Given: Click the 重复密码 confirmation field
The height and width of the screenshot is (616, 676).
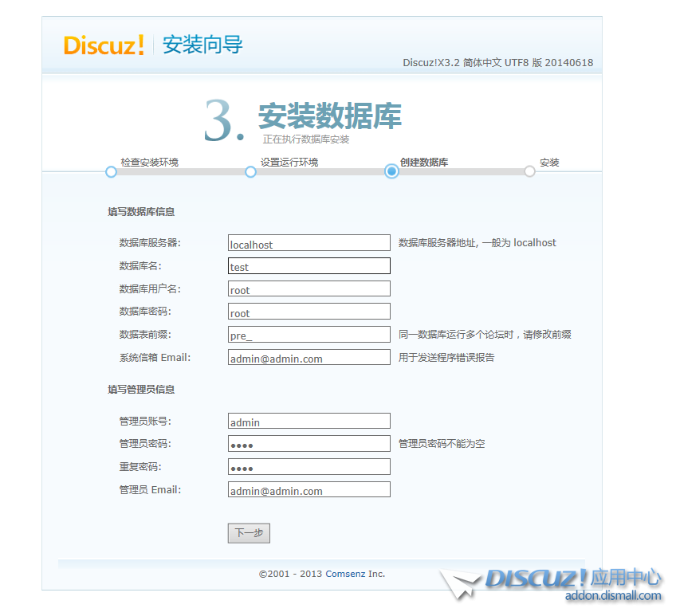Looking at the screenshot, I should [x=309, y=466].
